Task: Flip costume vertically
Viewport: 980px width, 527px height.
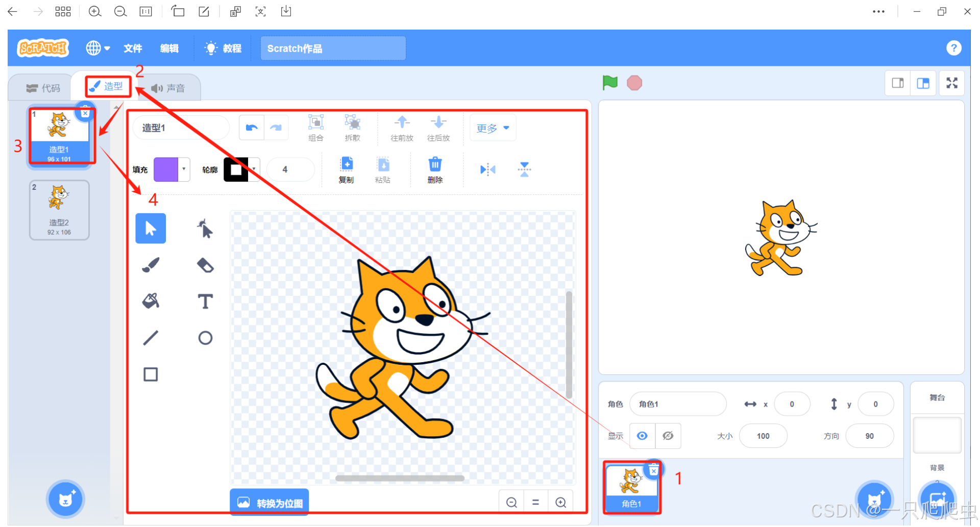Action: pyautogui.click(x=524, y=169)
